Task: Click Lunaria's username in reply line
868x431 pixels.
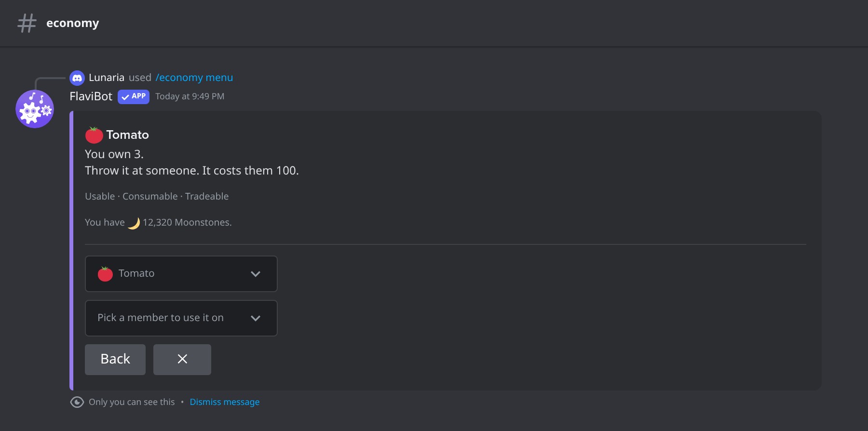Action: point(107,78)
